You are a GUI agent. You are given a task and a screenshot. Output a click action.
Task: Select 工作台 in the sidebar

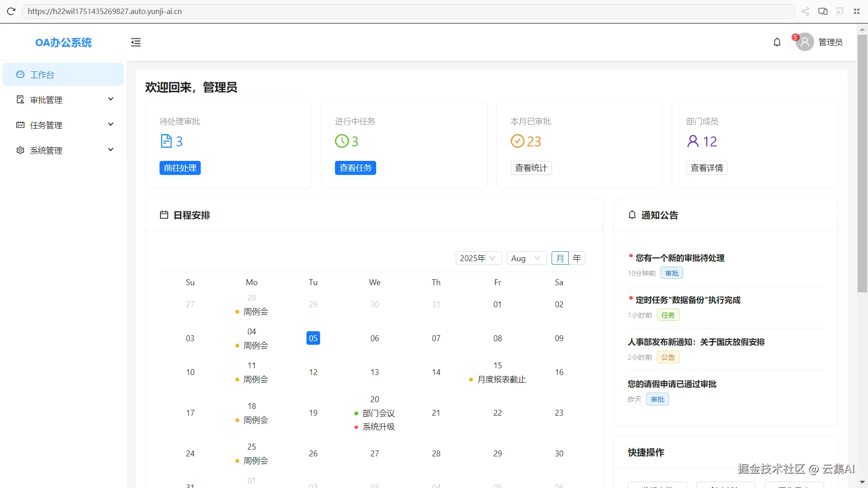pos(63,75)
